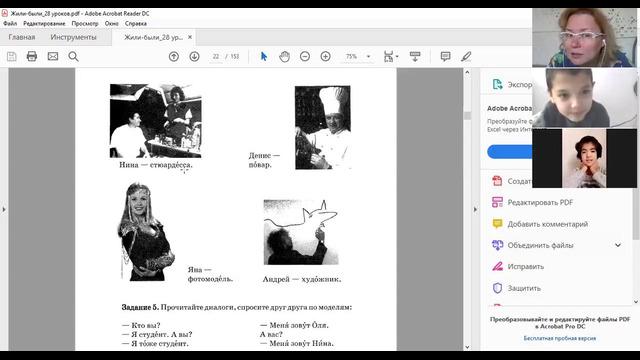Go to previous page arrow
This screenshot has width=640, height=360.
click(174, 56)
